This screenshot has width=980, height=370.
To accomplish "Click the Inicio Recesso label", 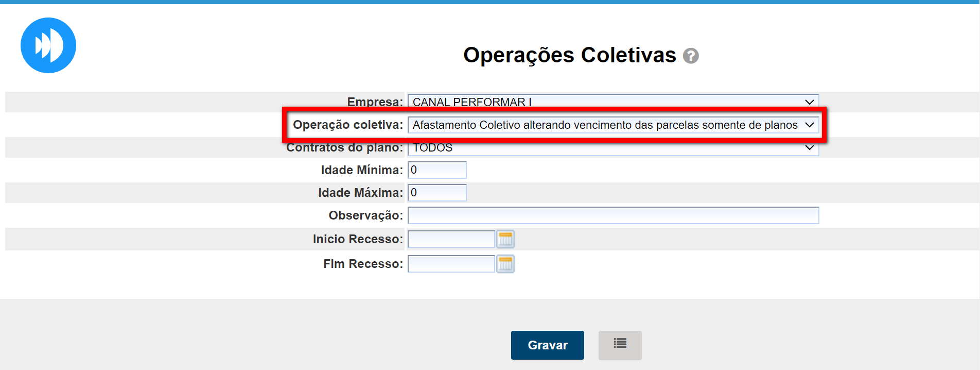I will click(358, 239).
